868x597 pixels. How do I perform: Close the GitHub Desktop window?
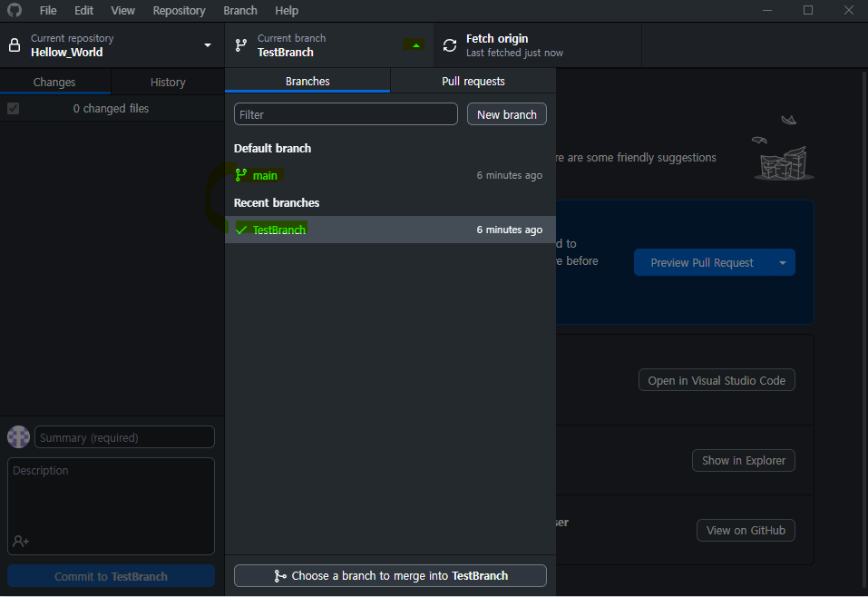(x=849, y=10)
